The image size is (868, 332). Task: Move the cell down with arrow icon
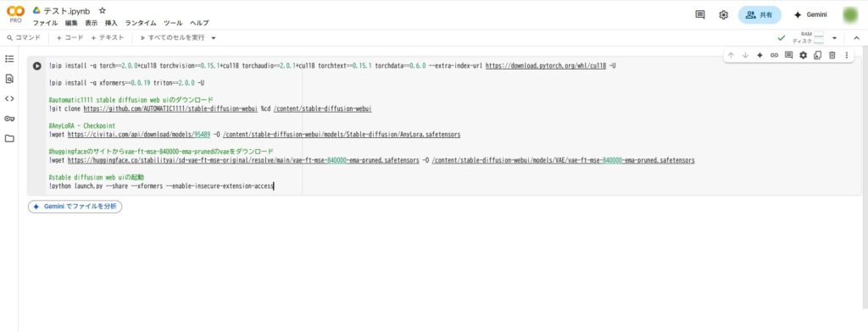(745, 55)
